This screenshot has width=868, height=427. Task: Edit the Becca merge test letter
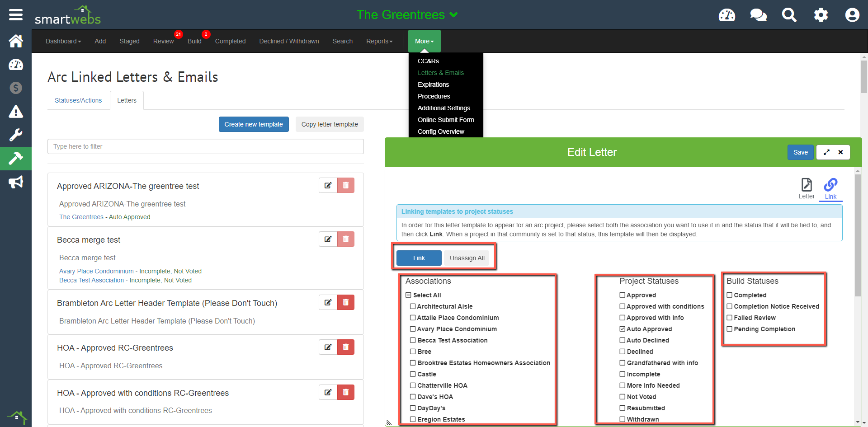tap(328, 239)
